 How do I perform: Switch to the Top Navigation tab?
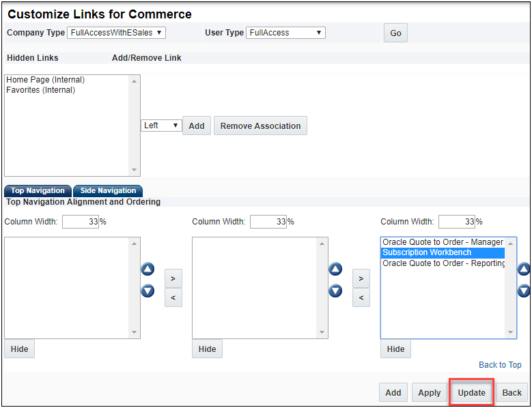tap(38, 191)
